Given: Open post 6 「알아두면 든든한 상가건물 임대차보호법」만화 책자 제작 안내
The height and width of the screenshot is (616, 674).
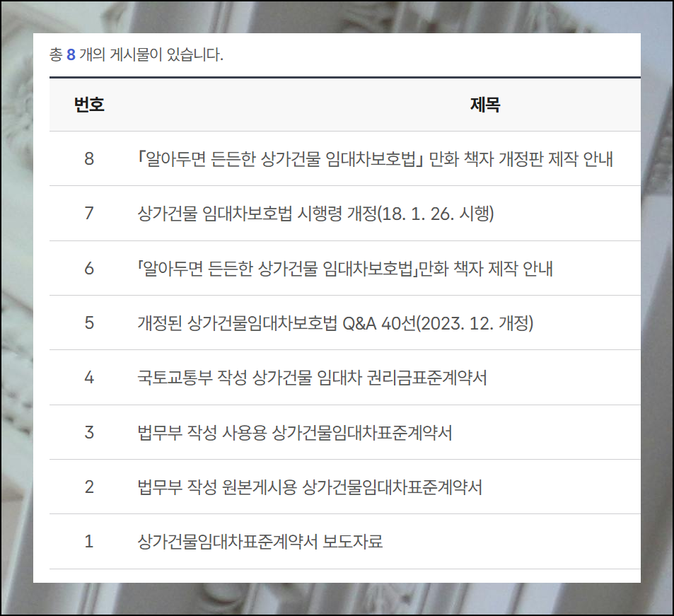Looking at the screenshot, I should [x=344, y=268].
